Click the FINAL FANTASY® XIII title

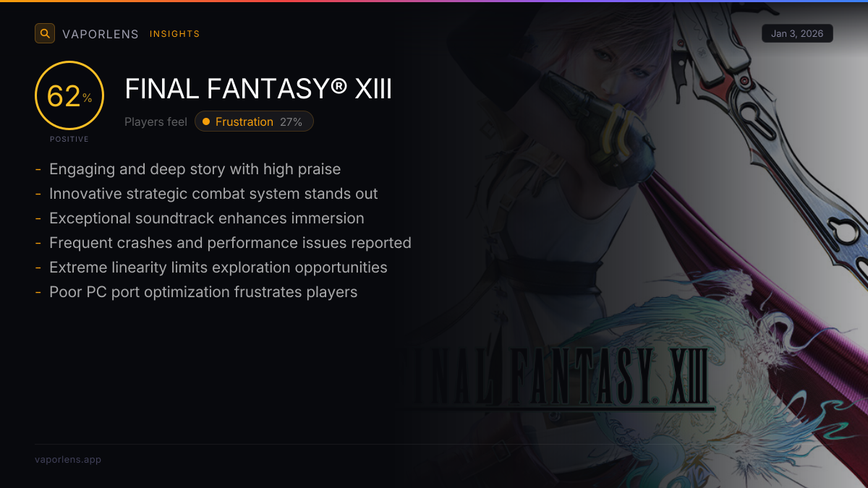pos(258,90)
